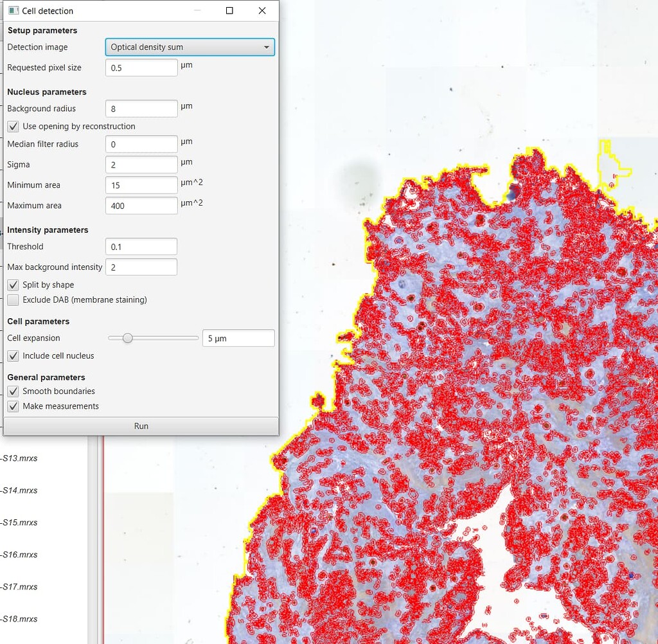Click the Minimum area field
Viewport: 658px width, 644px height.
click(x=141, y=185)
